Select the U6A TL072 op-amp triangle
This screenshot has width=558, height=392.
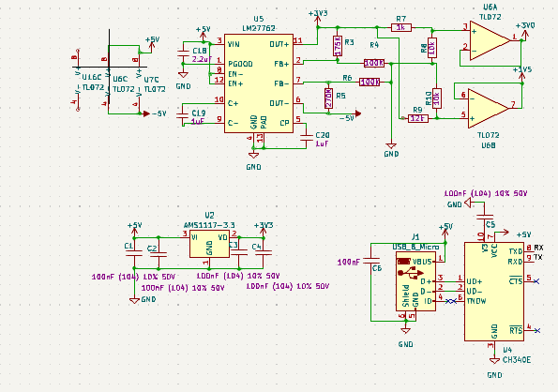(490, 40)
